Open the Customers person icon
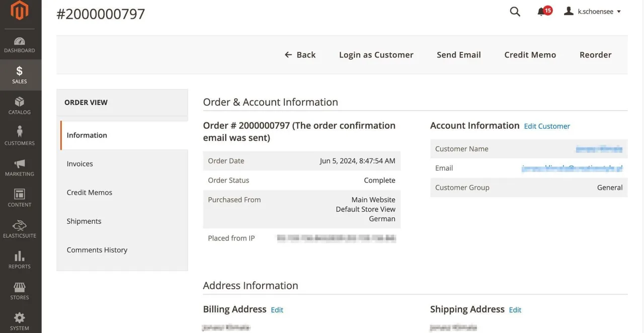This screenshot has width=644, height=333. [x=20, y=132]
